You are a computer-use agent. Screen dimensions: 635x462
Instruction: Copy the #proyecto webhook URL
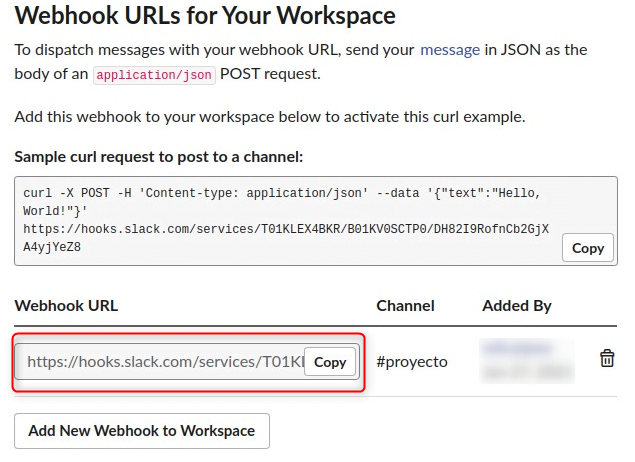tap(330, 362)
